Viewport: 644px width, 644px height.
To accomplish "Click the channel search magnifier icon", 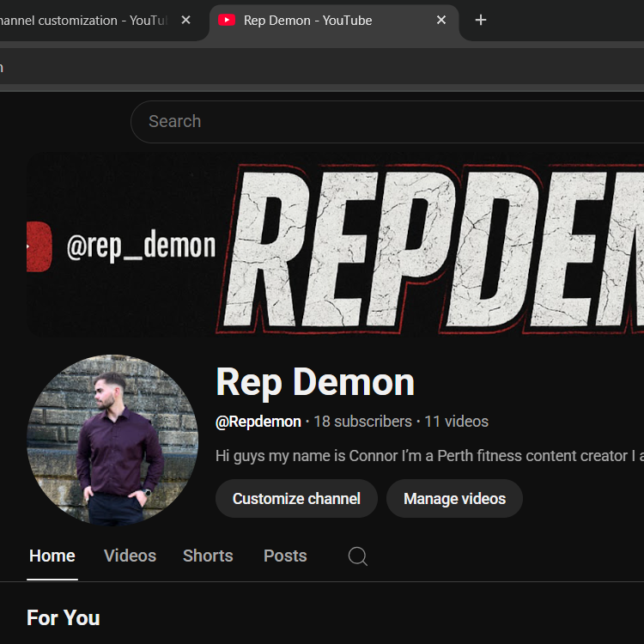I will (x=358, y=556).
